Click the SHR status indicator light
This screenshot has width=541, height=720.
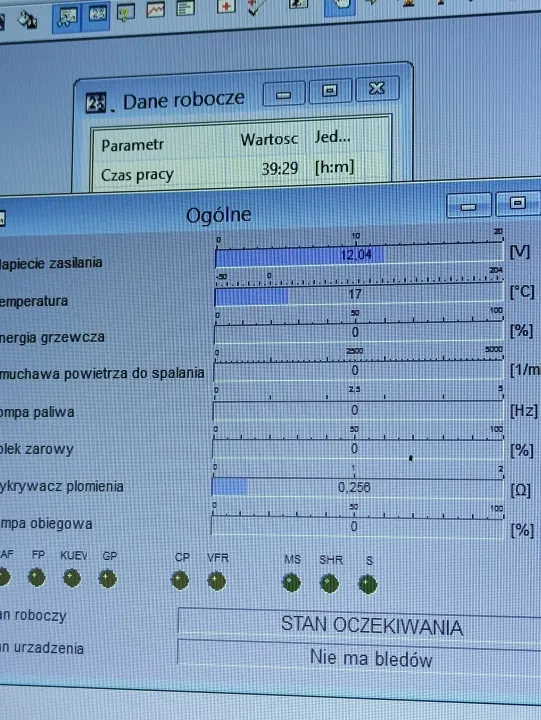point(329,584)
